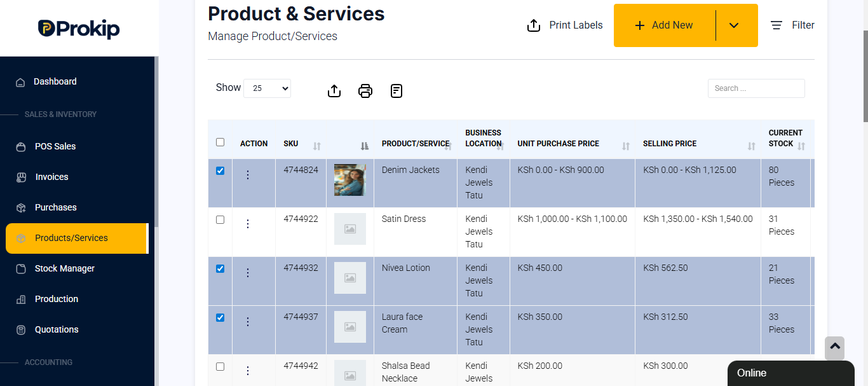Toggle the select-all header checkbox
This screenshot has height=386, width=868.
220,142
